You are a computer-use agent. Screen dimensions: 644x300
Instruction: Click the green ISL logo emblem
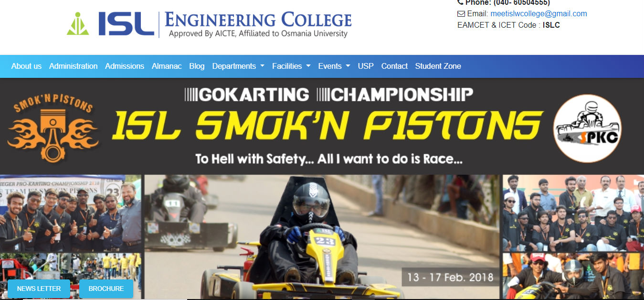tap(78, 24)
